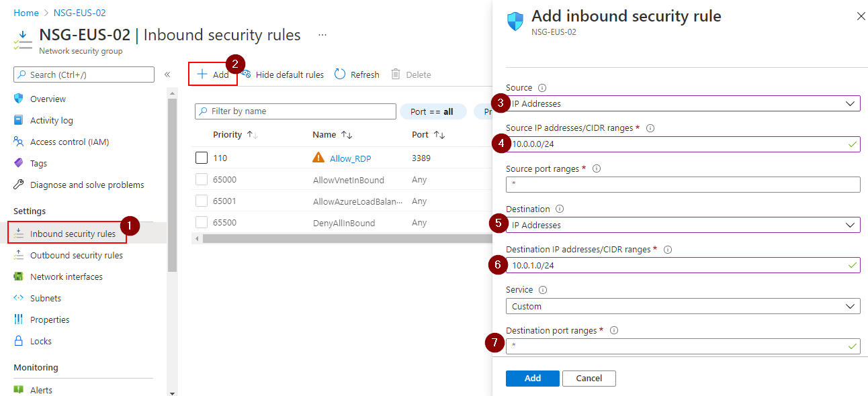Screen dimensions: 868x396
Task: Collapse the left sidebar using chevron icon
Action: click(167, 75)
